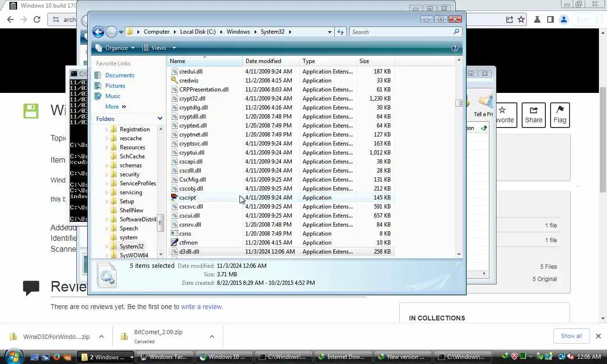This screenshot has width=607, height=364.
Task: Expand the SoftwareDistribution folder node
Action: 107,219
